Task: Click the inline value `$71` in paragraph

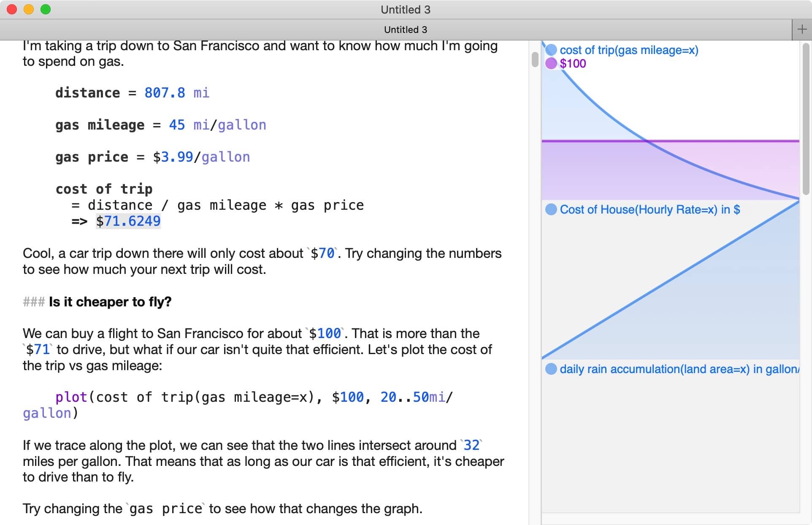Action: click(38, 349)
